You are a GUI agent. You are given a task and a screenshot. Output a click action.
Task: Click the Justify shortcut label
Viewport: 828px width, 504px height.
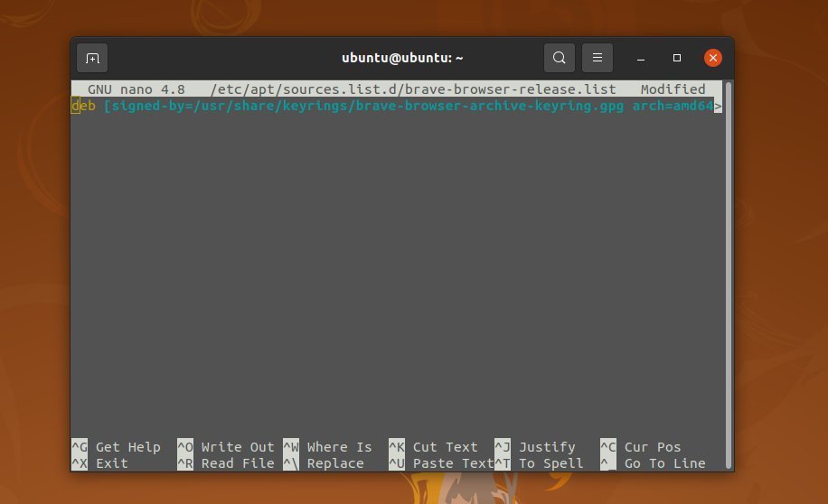pos(547,447)
